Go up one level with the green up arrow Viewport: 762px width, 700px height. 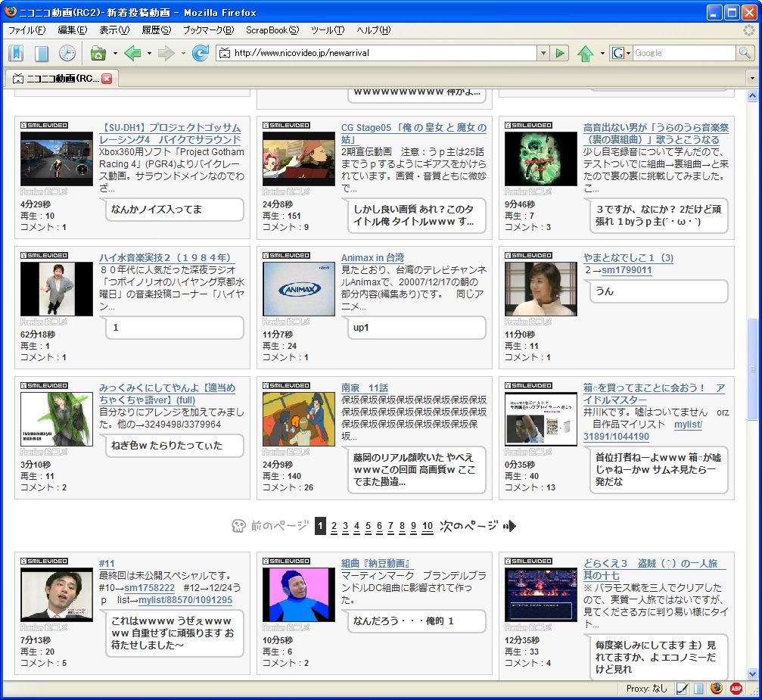coord(585,53)
